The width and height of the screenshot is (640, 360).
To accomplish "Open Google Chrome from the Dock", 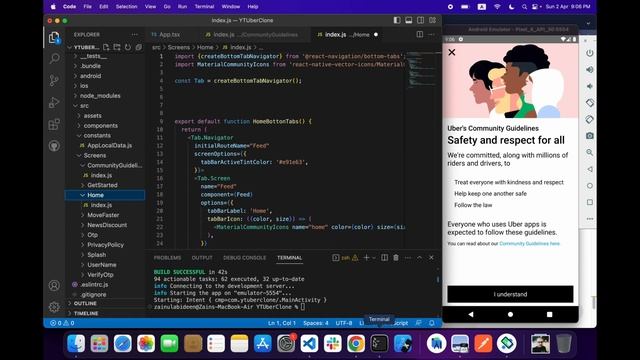I will point(356,344).
